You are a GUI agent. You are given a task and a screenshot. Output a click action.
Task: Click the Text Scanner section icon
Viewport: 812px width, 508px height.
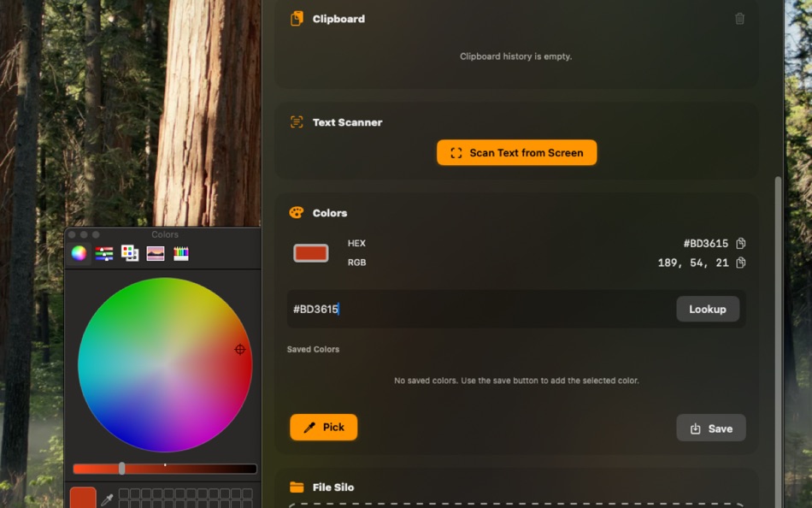297,122
